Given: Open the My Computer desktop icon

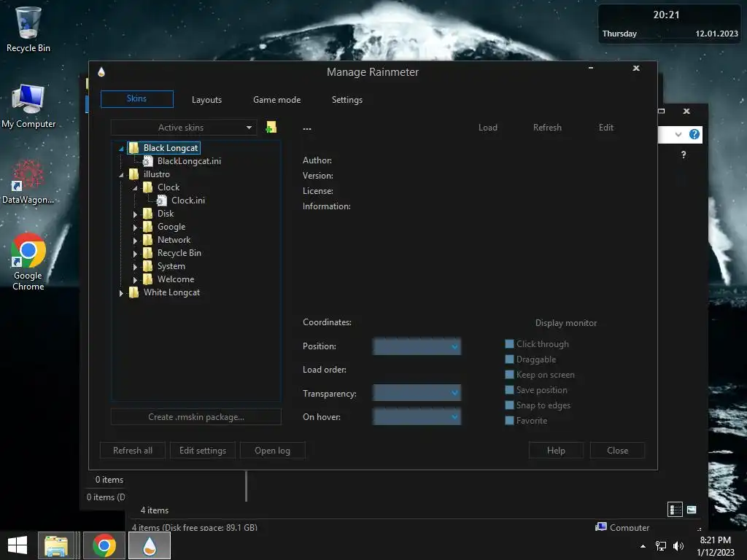Looking at the screenshot, I should click(28, 106).
